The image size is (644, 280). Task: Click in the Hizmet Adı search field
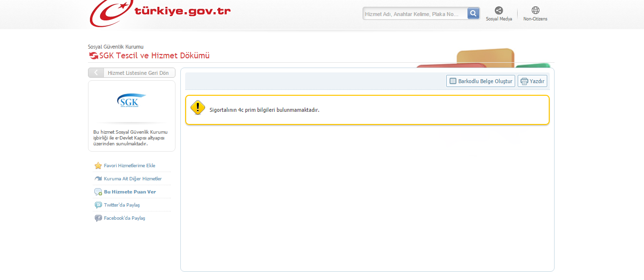click(415, 14)
